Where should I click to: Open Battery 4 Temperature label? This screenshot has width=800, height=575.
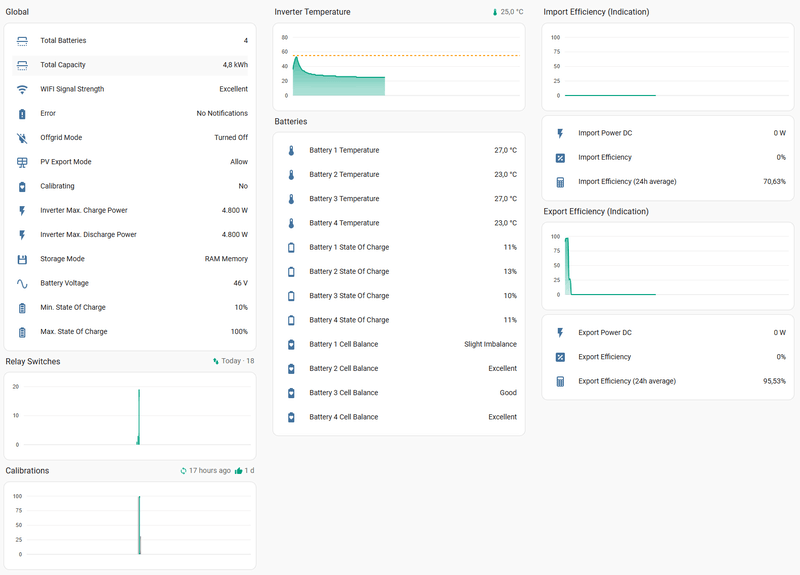click(344, 223)
